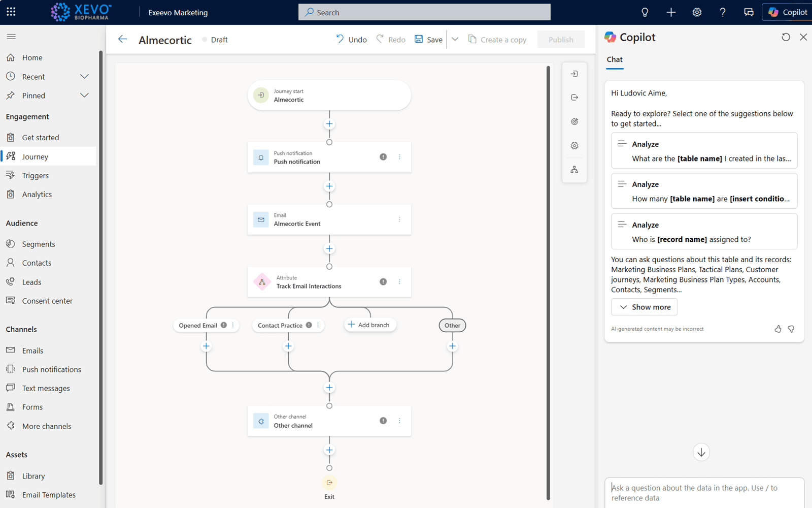Open the help question mark icon
Image resolution: width=812 pixels, height=508 pixels.
723,12
